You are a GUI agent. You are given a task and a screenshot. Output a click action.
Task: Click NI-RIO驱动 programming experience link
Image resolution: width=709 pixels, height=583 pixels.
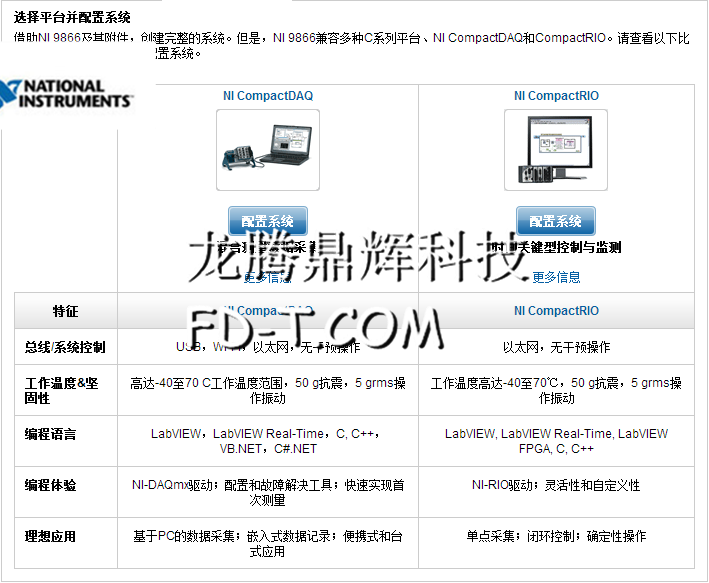click(x=556, y=485)
